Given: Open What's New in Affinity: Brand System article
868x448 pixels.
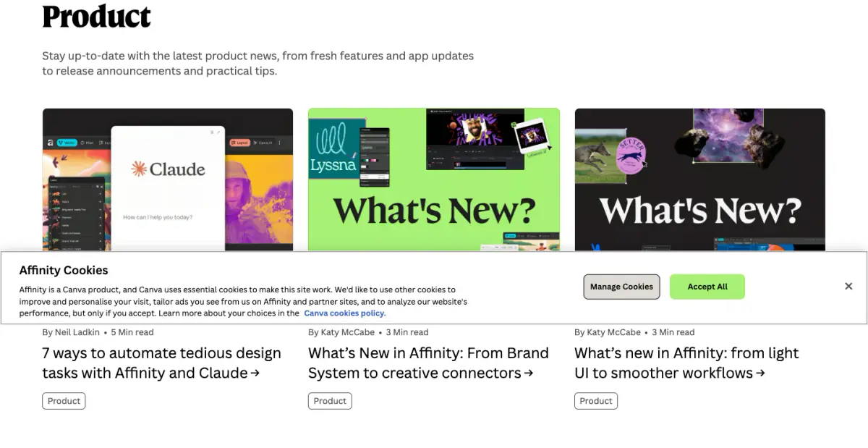Looking at the screenshot, I should (428, 363).
